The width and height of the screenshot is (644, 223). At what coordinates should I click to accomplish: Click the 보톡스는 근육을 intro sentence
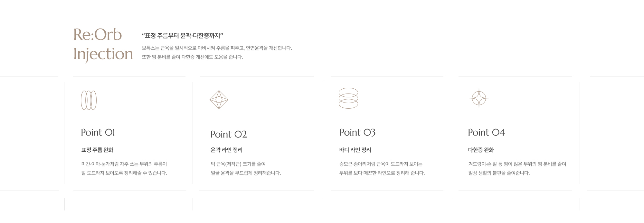pyautogui.click(x=217, y=48)
